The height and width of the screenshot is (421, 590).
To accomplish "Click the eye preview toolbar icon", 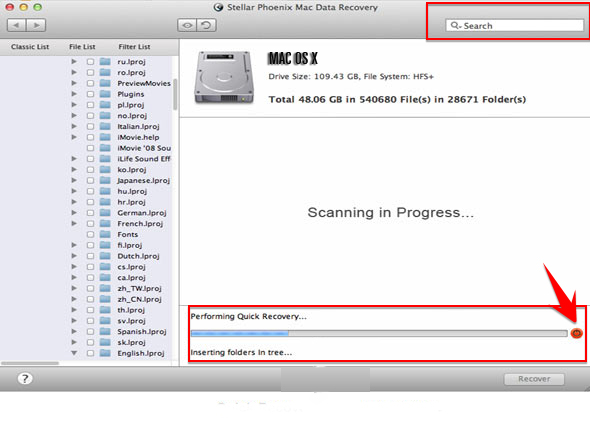I will 187,25.
